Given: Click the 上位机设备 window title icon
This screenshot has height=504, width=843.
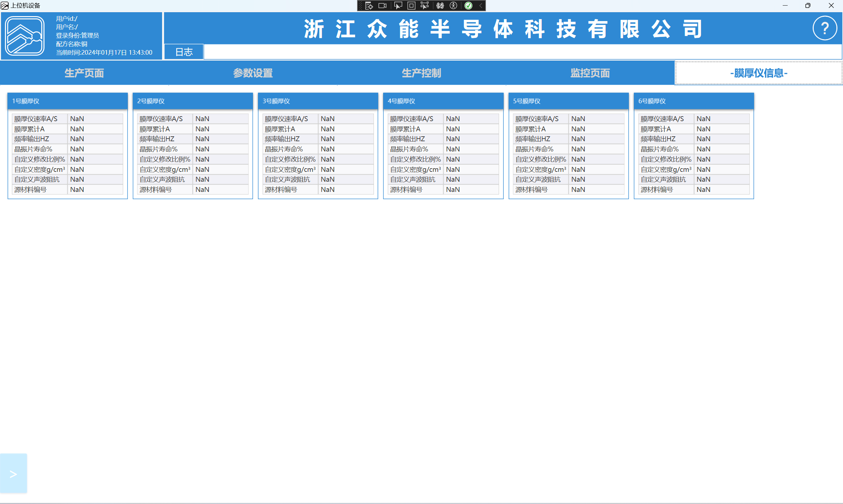Looking at the screenshot, I should pyautogui.click(x=4, y=6).
